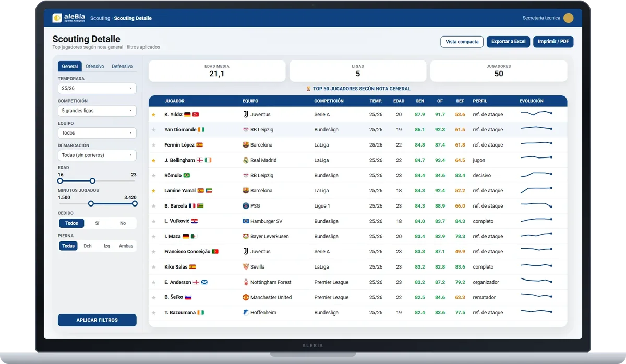Viewport: 626px width, 364px height.
Task: Expand the Demarcación dropdown
Action: click(97, 155)
